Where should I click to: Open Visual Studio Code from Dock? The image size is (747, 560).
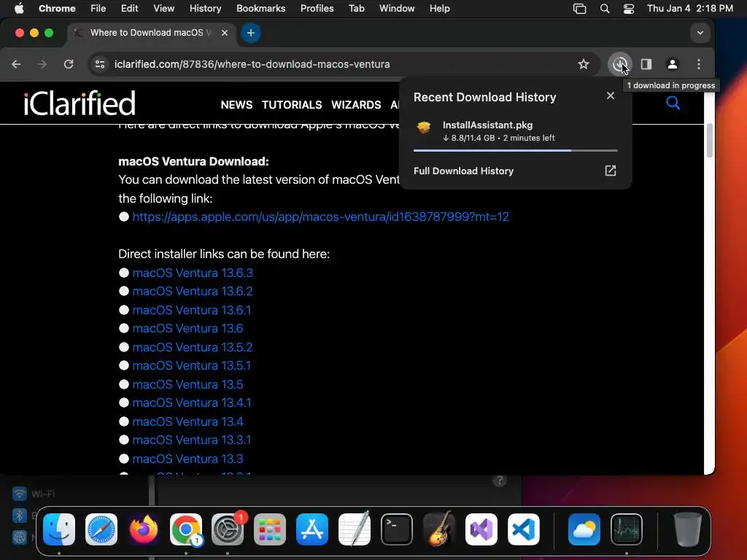click(523, 529)
